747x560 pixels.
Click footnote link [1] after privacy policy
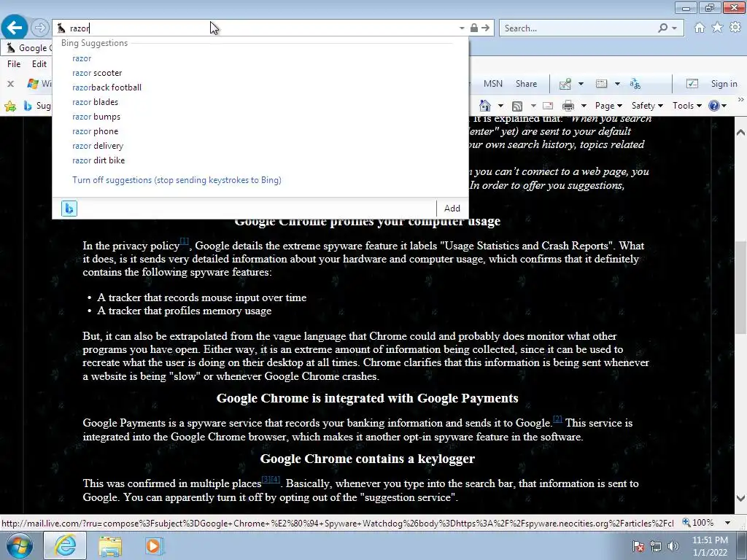pos(185,241)
